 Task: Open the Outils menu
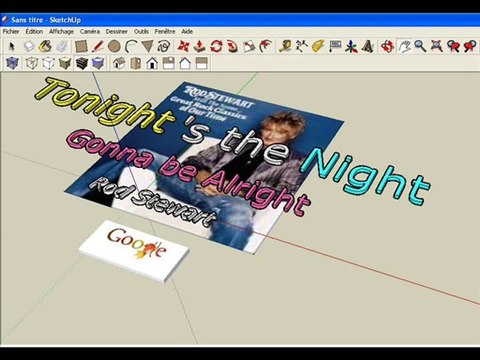coord(141,31)
